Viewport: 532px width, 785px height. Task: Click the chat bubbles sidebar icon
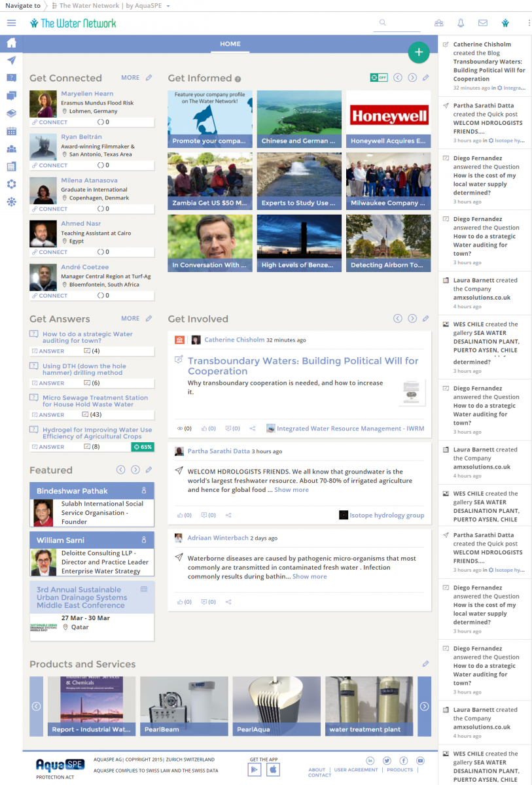pyautogui.click(x=11, y=96)
